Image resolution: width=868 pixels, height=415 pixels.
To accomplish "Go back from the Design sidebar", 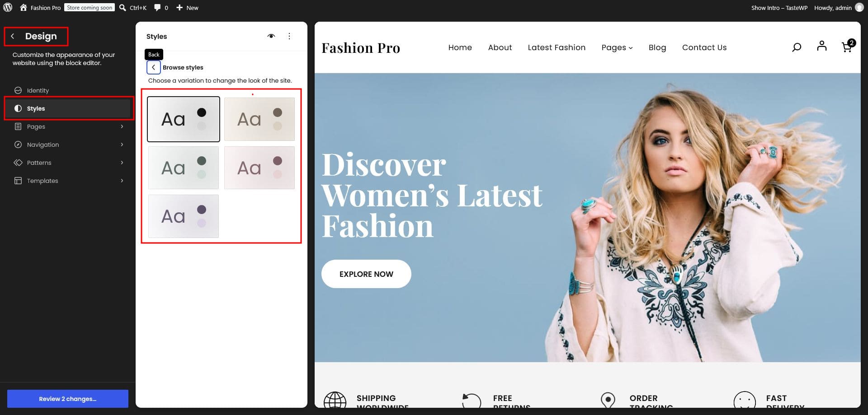I will click(x=13, y=36).
